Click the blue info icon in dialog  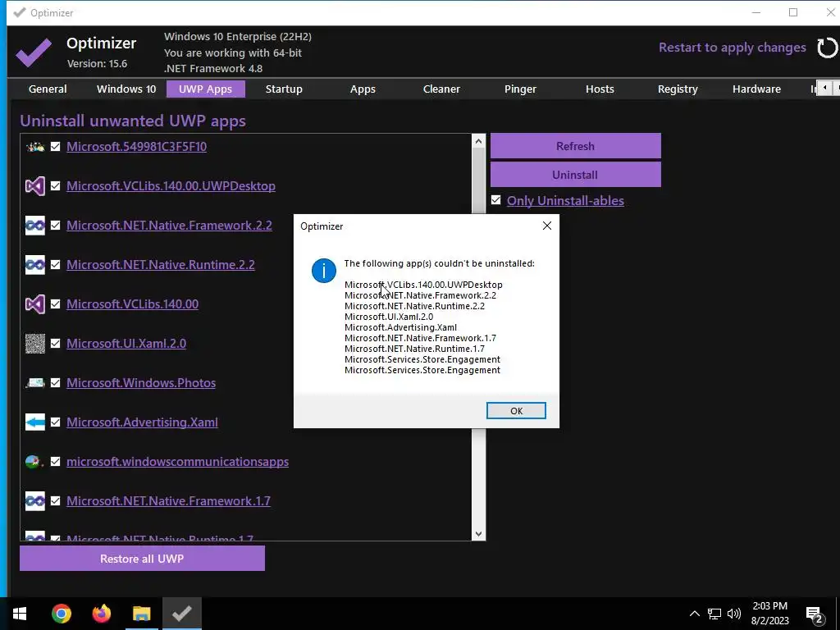click(323, 271)
